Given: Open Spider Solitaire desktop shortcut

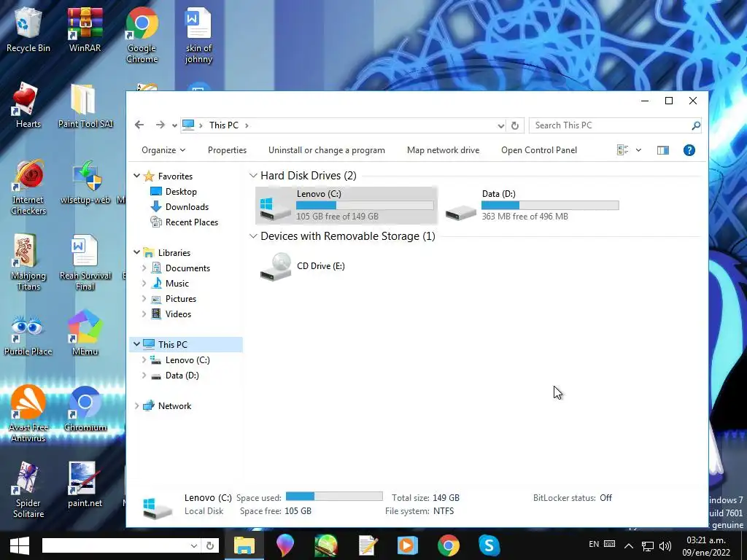Looking at the screenshot, I should [x=28, y=490].
